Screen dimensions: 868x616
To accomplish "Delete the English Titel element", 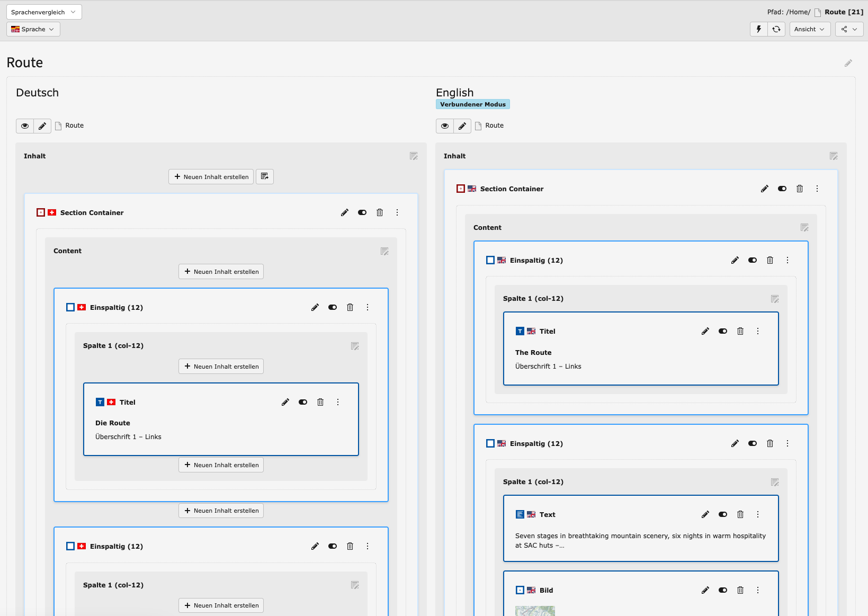I will click(740, 331).
